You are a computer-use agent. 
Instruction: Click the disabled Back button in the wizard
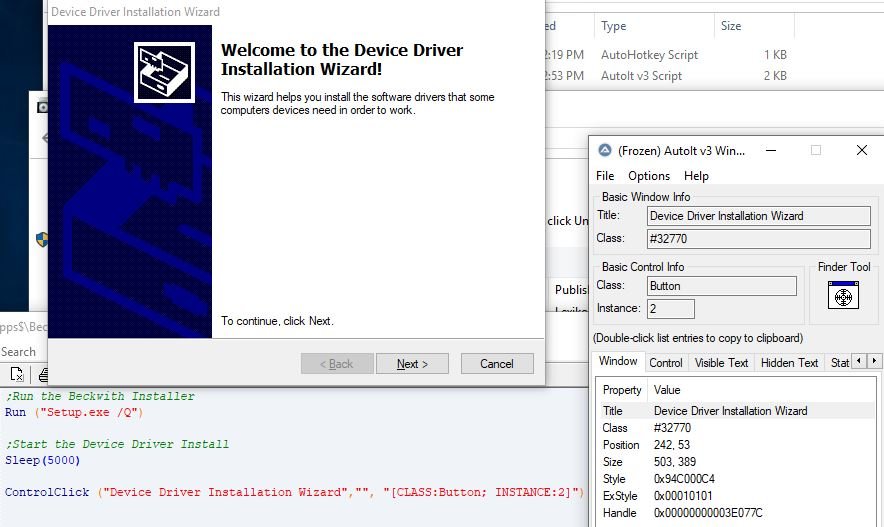[x=337, y=364]
